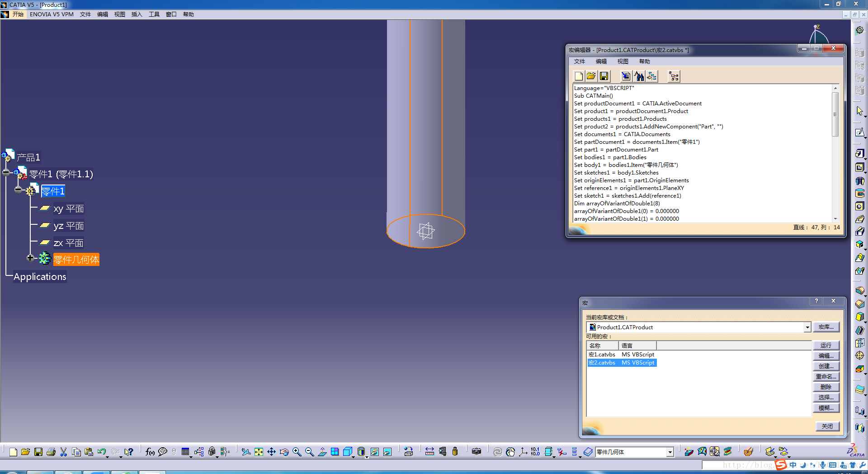
Task: Click the Lock icon in toolbar
Action: point(212,452)
